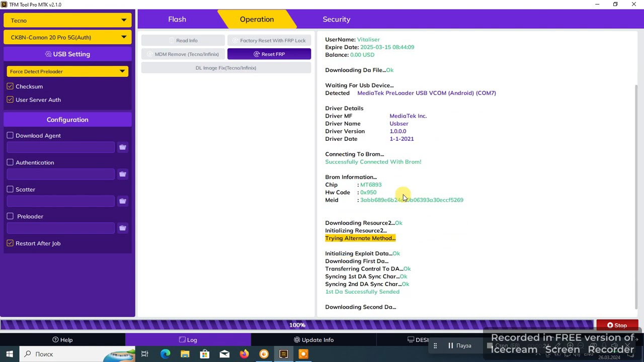Show the Log tab

tap(188, 340)
